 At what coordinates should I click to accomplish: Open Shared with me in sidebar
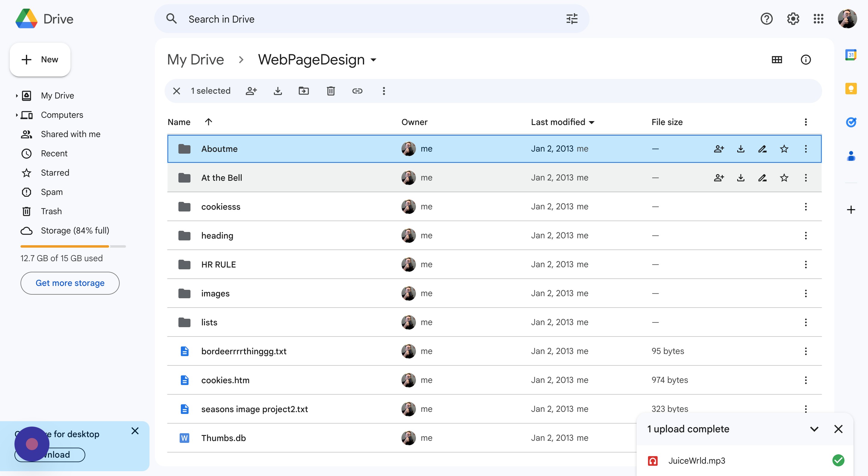(x=71, y=134)
